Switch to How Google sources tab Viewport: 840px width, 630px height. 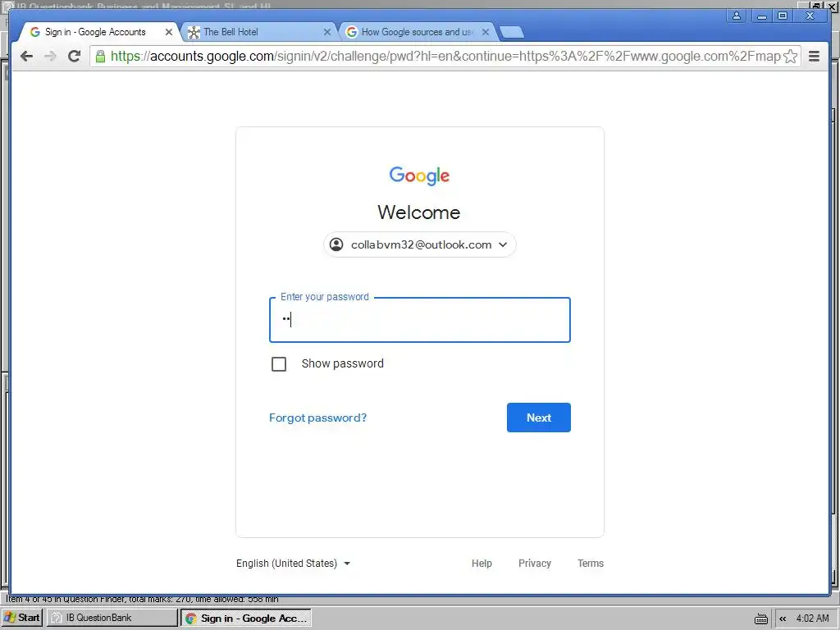417,32
